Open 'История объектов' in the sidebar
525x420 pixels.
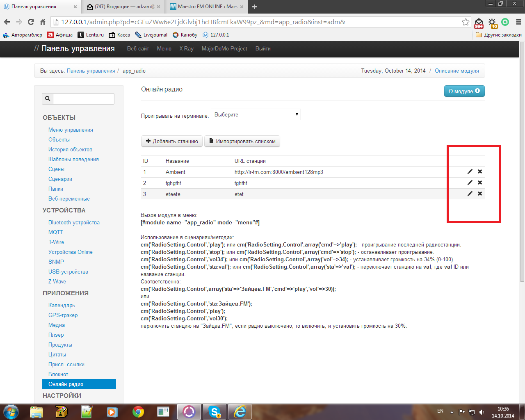[70, 149]
